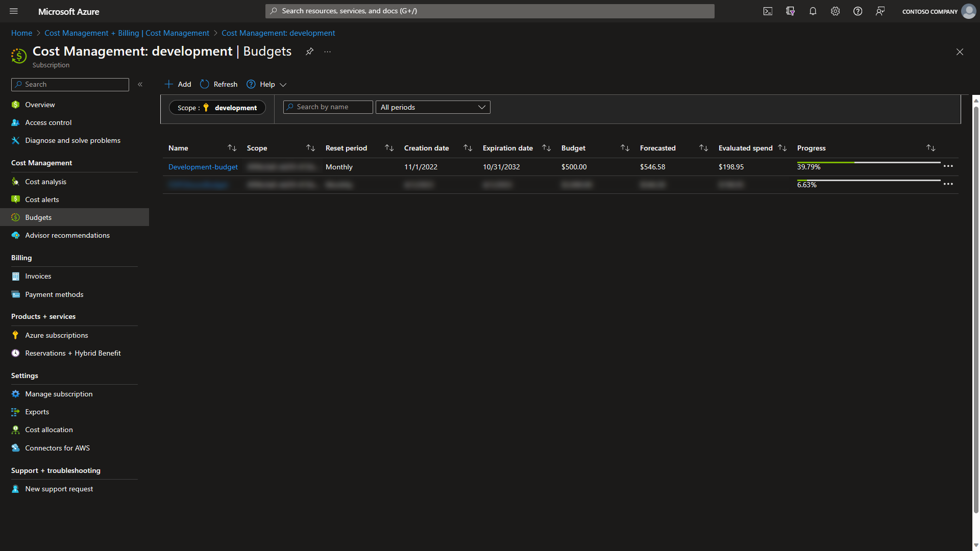The image size is (980, 551).
Task: Open actions menu for Development-budget row
Action: [x=948, y=166]
